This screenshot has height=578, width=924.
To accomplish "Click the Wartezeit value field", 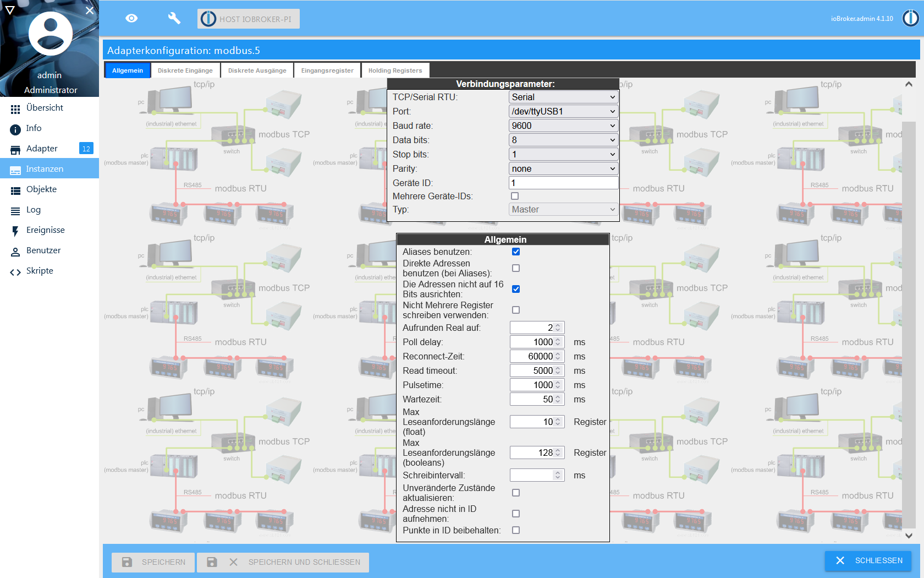I will point(537,399).
